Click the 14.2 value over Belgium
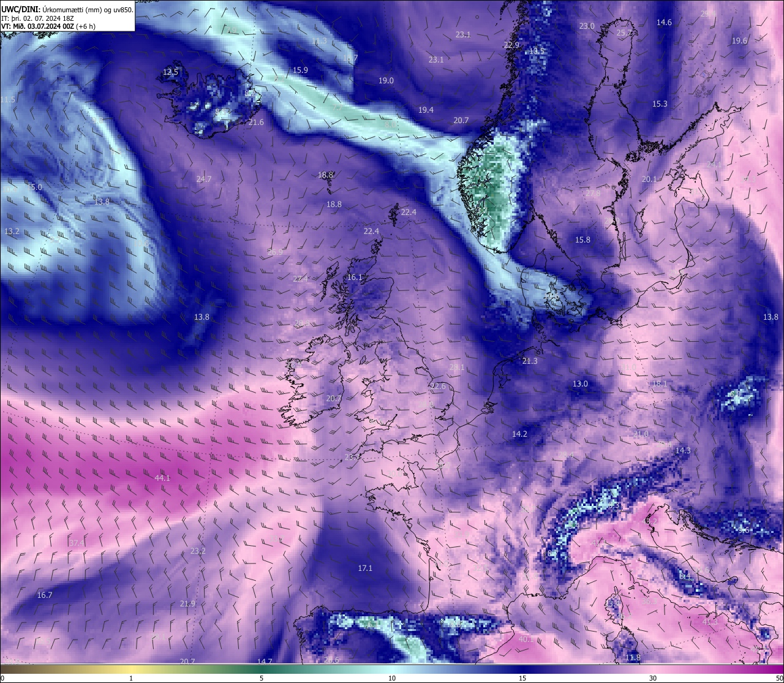The width and height of the screenshot is (784, 683). [519, 434]
